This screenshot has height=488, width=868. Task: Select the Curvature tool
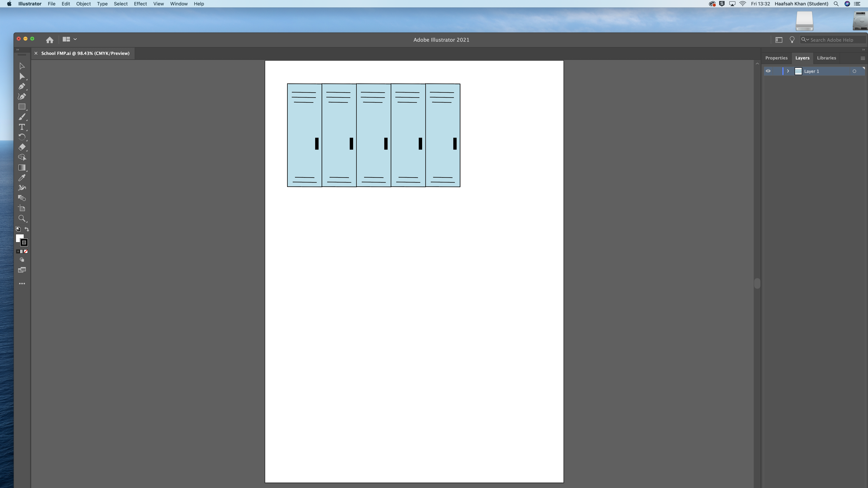tap(22, 97)
